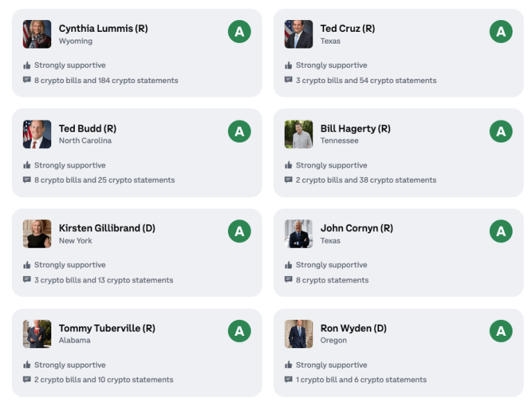Select Kirsten Gillibrand's portrait thumbnail
The width and height of the screenshot is (532, 407).
pos(37,234)
